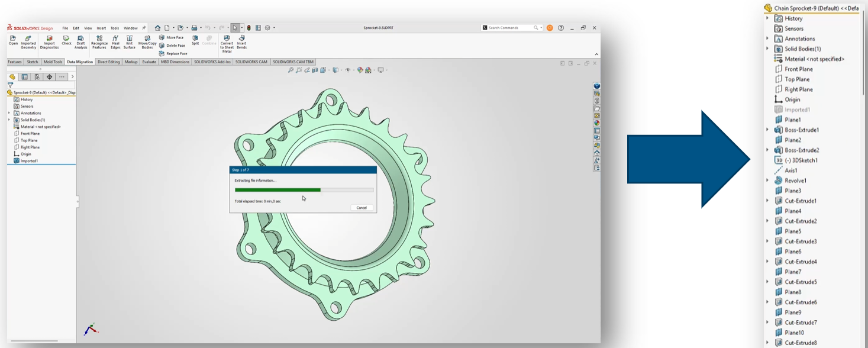Switch to the ConfigurationManager tab

37,77
